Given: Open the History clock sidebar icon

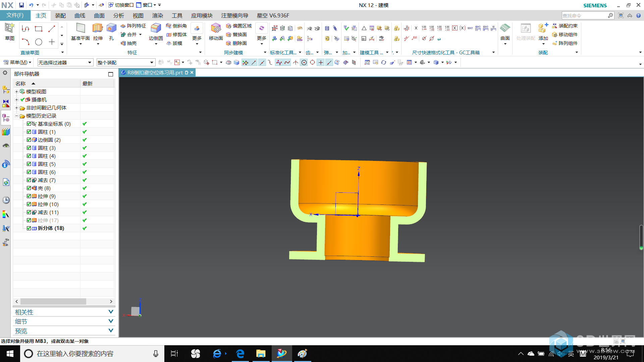Looking at the screenshot, I should pyautogui.click(x=6, y=200).
